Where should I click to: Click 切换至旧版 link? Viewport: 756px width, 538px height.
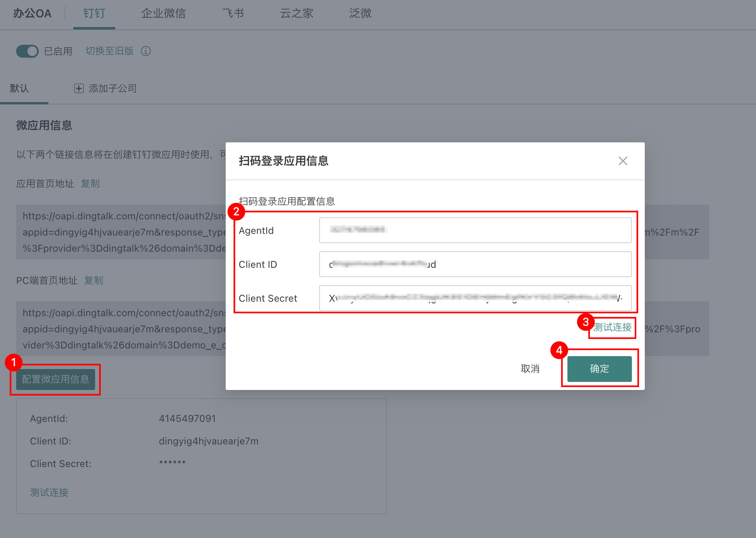110,51
